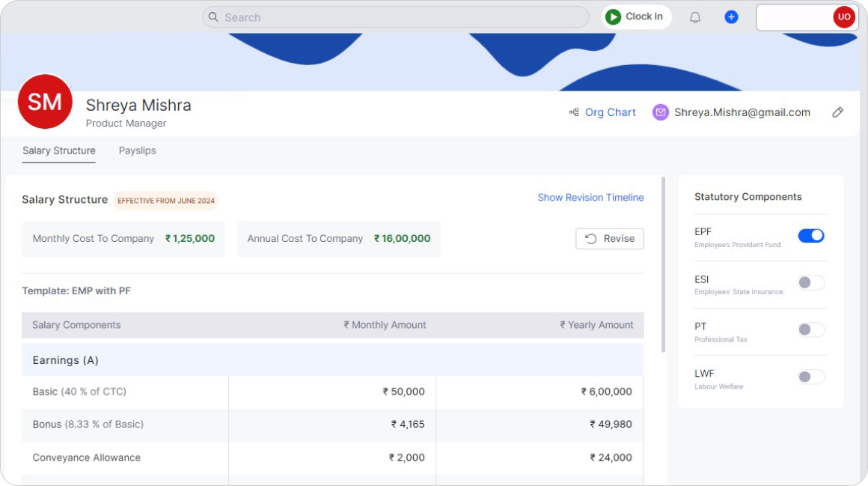The image size is (868, 486).
Task: Click the blue plus add icon
Action: pyautogui.click(x=731, y=16)
